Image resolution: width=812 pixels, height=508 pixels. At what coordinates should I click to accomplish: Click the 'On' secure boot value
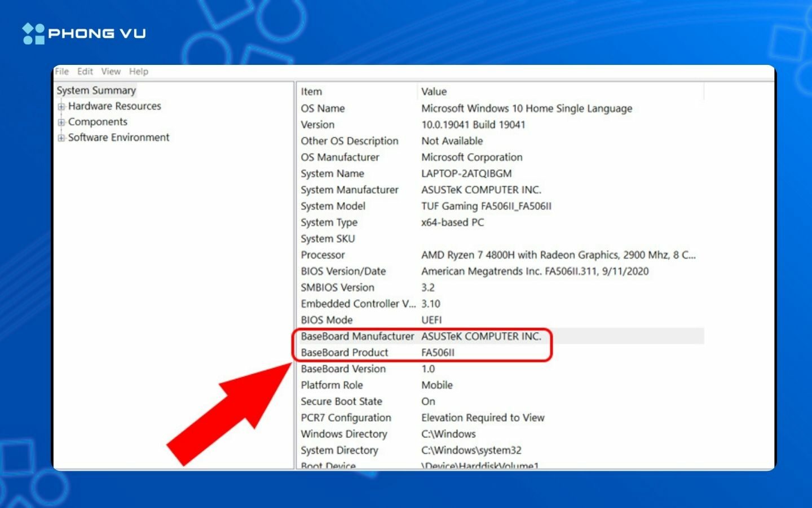coord(428,402)
